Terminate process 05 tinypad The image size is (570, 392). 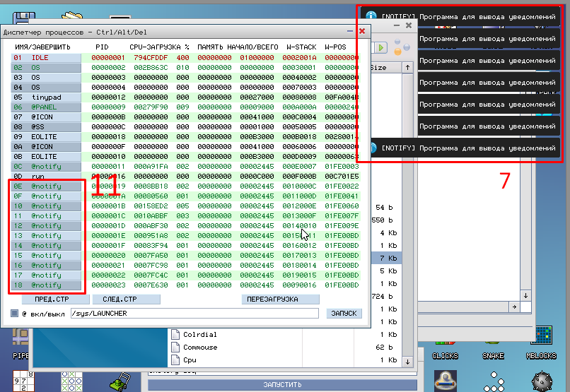coord(46,97)
